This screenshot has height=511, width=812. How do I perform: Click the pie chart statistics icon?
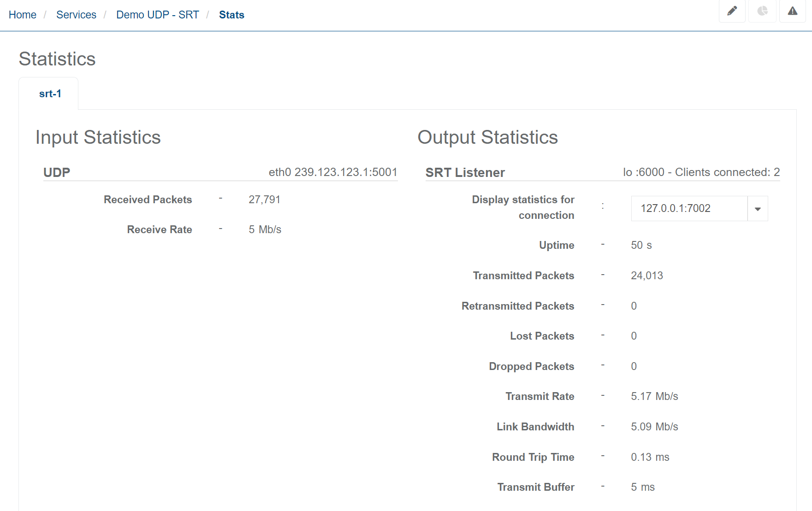pyautogui.click(x=762, y=11)
